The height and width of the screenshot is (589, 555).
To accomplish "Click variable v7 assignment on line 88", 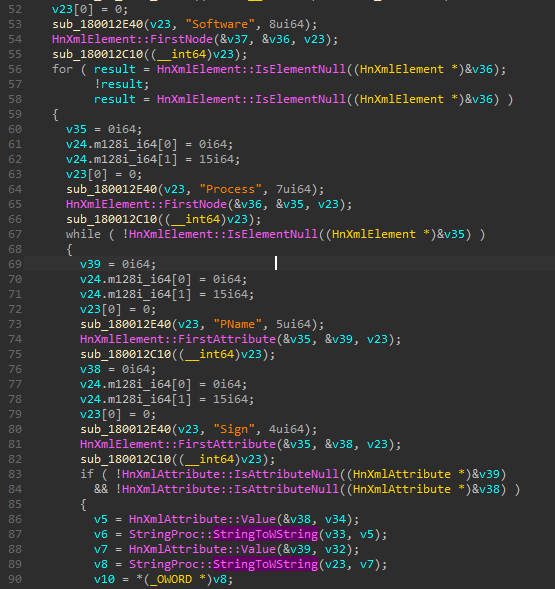I will tap(101, 549).
